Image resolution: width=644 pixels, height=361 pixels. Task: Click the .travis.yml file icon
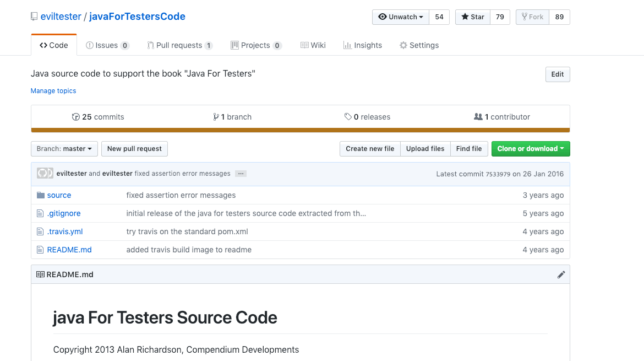pos(40,231)
